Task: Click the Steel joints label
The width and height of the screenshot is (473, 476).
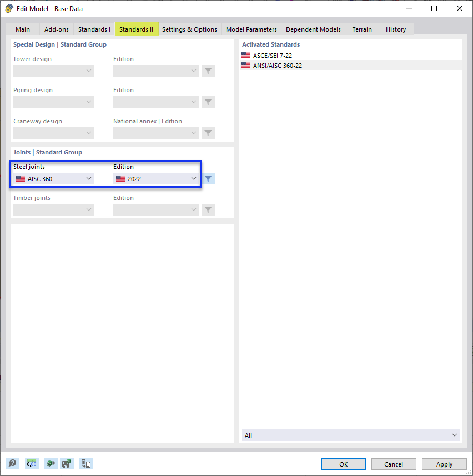Action: pyautogui.click(x=29, y=167)
